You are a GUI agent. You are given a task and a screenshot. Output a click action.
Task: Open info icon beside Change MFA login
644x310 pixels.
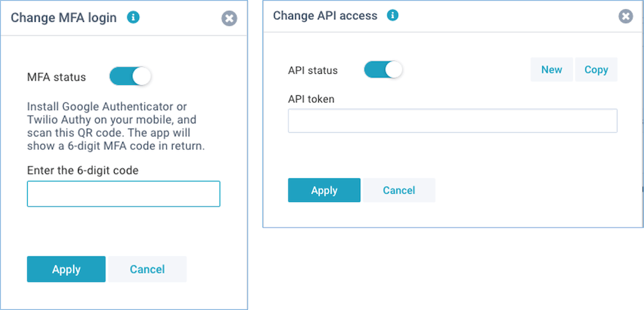coord(133,17)
